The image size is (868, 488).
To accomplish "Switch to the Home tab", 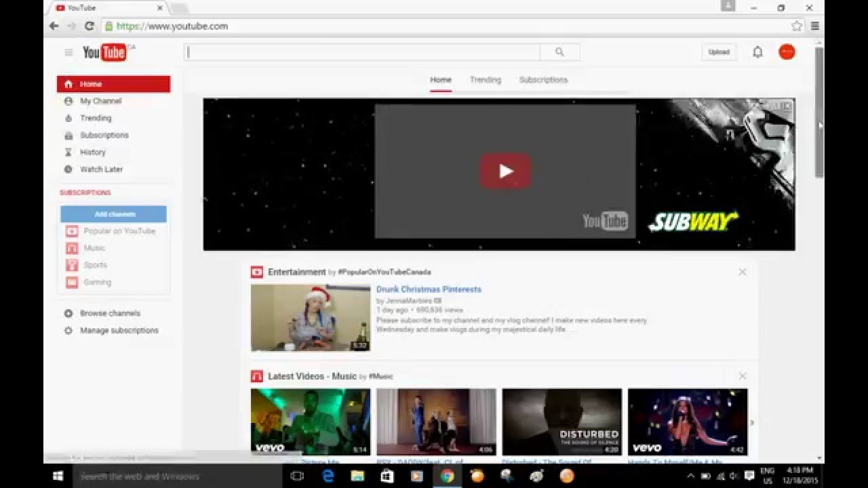I will tap(441, 80).
